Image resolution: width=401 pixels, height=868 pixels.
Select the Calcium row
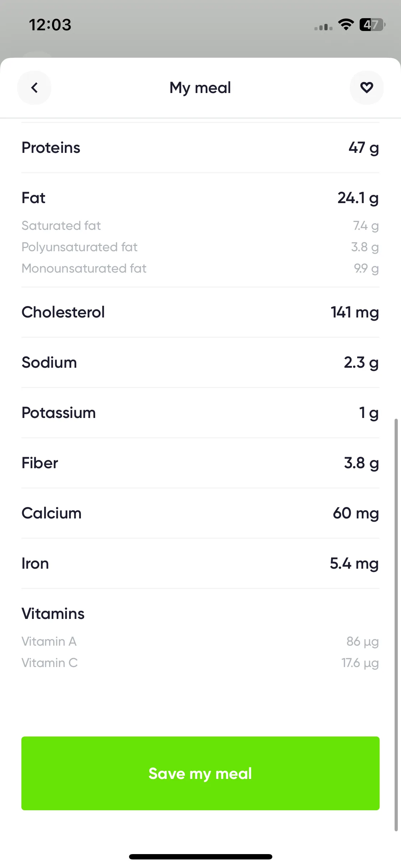(x=200, y=513)
